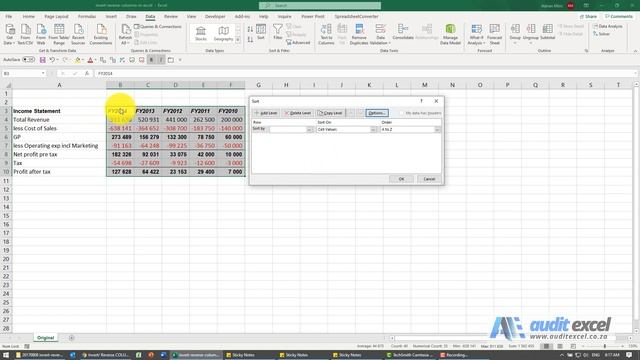Screen dimensions: 640x360
Task: Click zoom slider in status bar
Action: (x=605, y=346)
